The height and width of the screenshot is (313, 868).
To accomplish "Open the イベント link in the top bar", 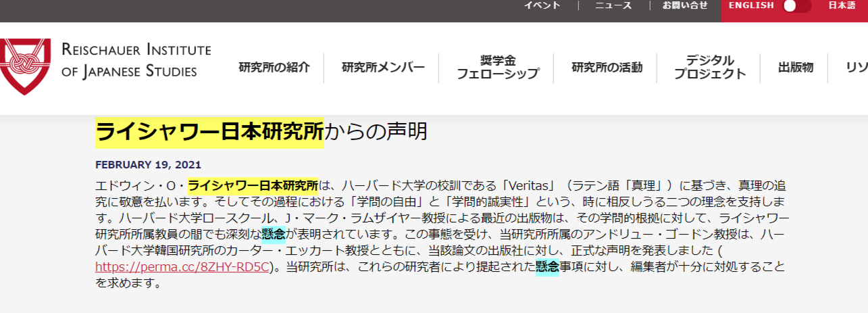I will click(542, 5).
